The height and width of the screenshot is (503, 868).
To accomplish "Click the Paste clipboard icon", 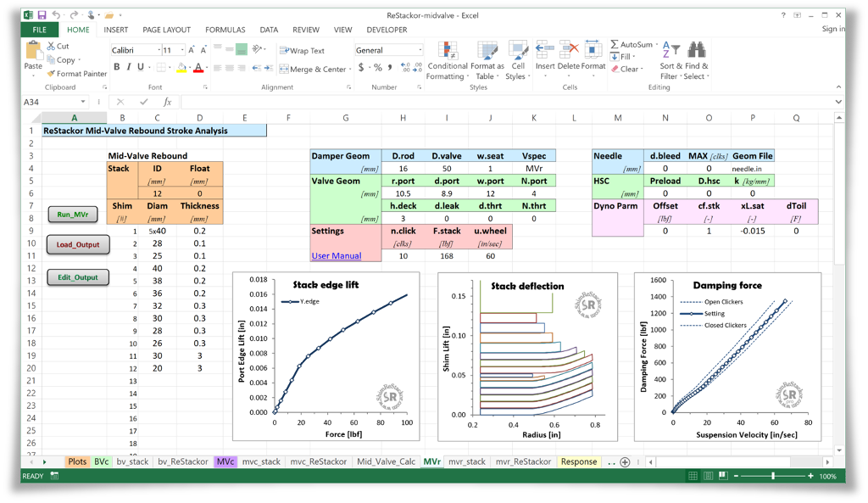I will (33, 50).
